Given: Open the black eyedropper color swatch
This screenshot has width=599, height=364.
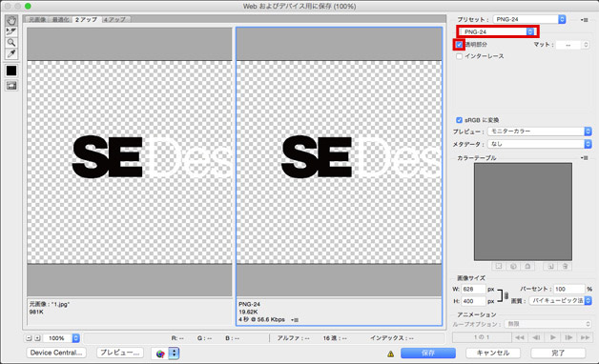Looking at the screenshot, I should pyautogui.click(x=11, y=71).
